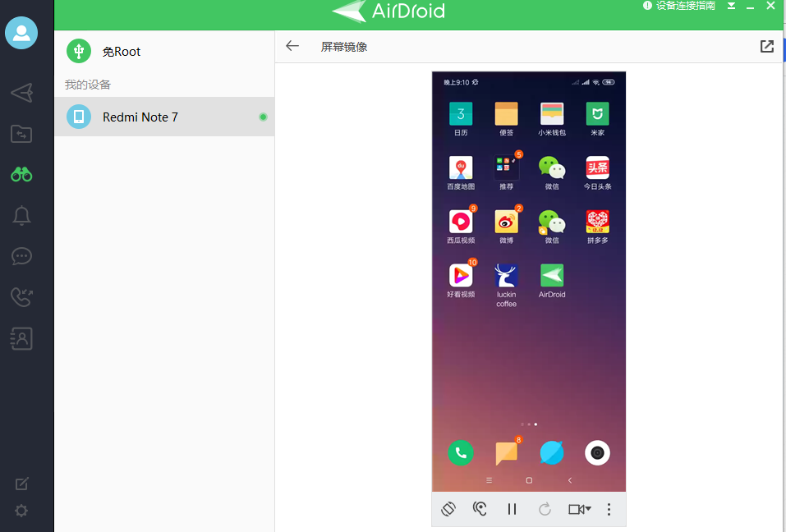
Task: Open the three-dot more options menu
Action: tap(609, 510)
